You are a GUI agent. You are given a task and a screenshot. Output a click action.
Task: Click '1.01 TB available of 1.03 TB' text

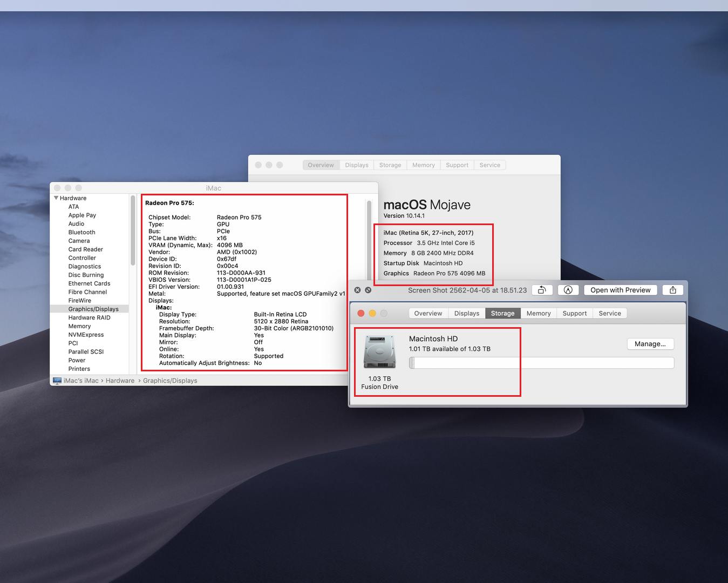(x=450, y=349)
